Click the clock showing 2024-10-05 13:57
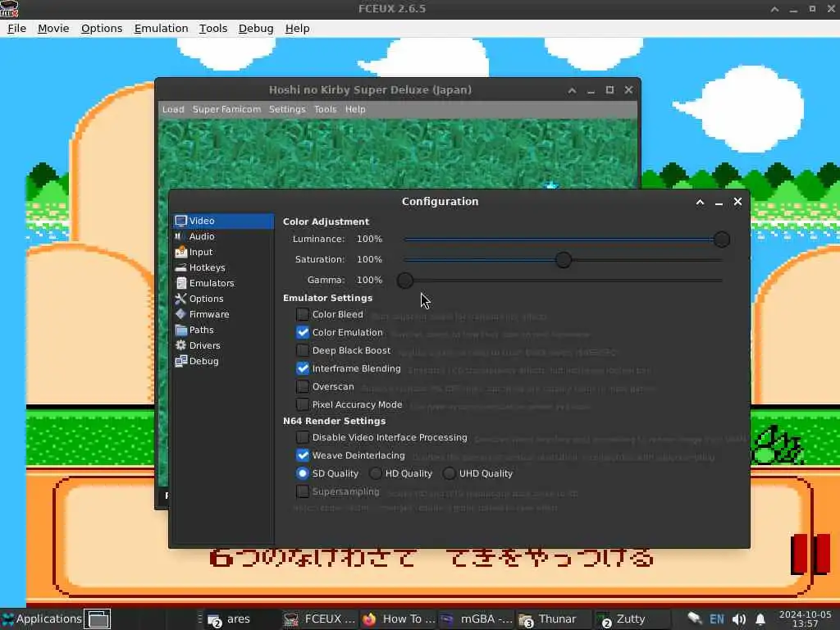840x630 pixels. tap(806, 619)
